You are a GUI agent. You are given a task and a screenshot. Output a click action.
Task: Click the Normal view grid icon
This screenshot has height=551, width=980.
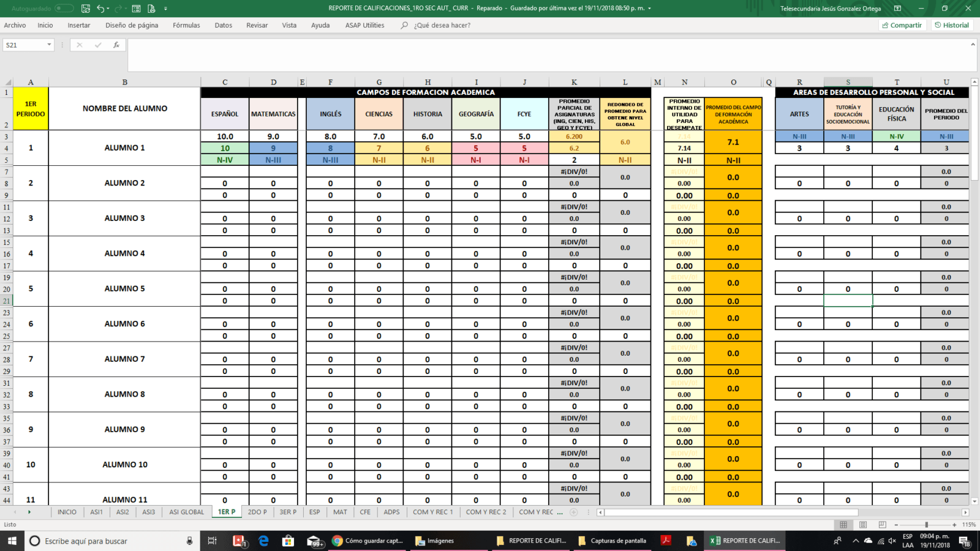point(843,525)
